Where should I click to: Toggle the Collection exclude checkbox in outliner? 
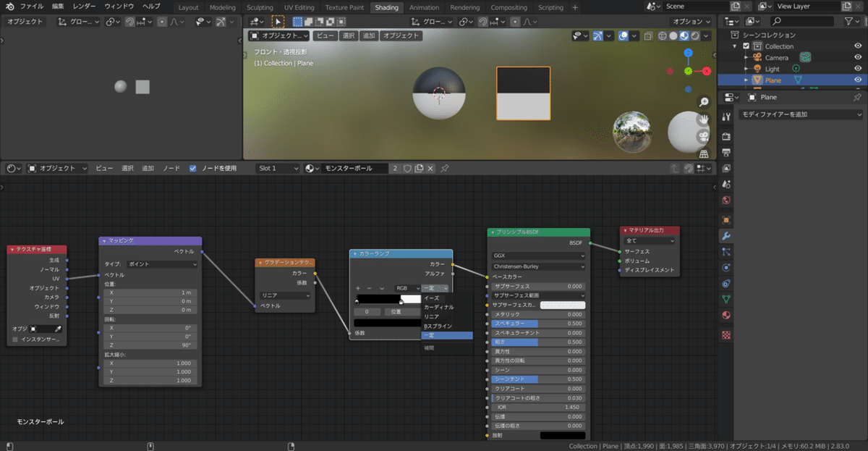746,46
